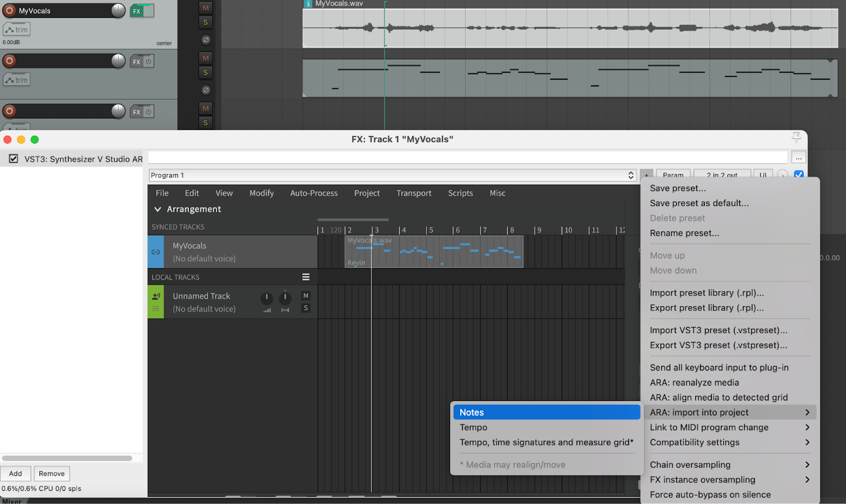Open FX chain for MyVocals track
The width and height of the screenshot is (846, 504).
point(137,11)
